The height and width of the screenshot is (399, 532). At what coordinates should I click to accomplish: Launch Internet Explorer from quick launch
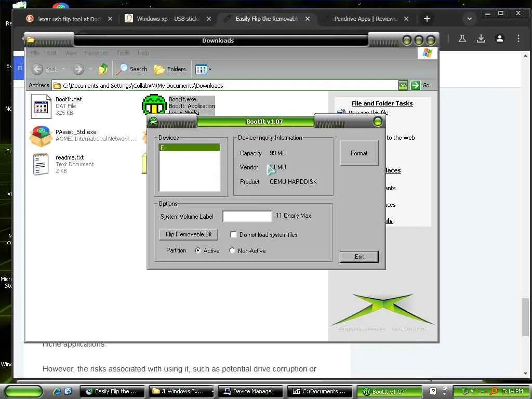pyautogui.click(x=56, y=391)
